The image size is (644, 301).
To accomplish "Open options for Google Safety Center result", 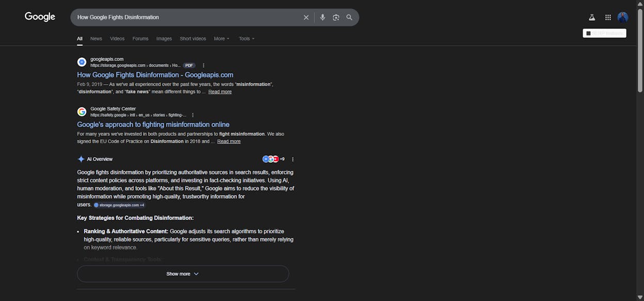I will click(x=192, y=115).
